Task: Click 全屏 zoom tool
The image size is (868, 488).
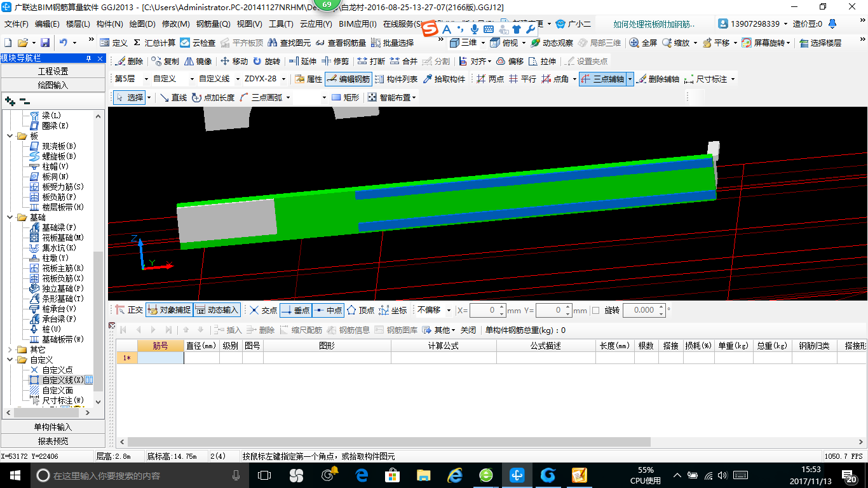Action: [643, 43]
